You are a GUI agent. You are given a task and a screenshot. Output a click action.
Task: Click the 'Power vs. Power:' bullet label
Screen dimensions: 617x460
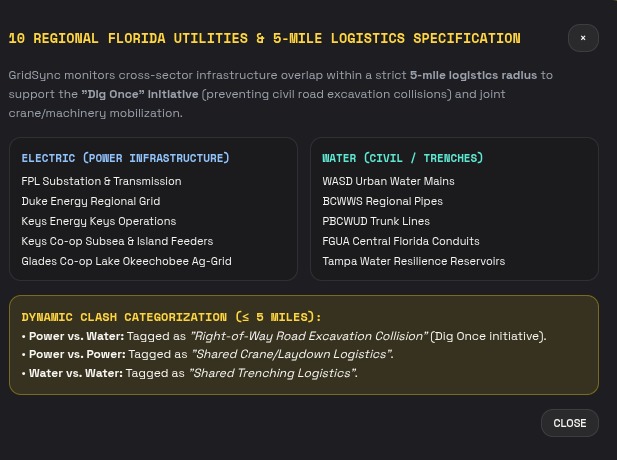[x=77, y=355]
